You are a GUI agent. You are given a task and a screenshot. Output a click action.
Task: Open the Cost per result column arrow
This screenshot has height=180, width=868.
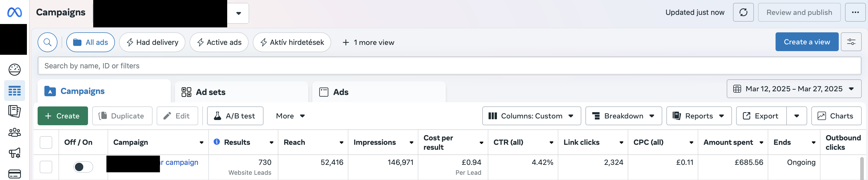482,143
